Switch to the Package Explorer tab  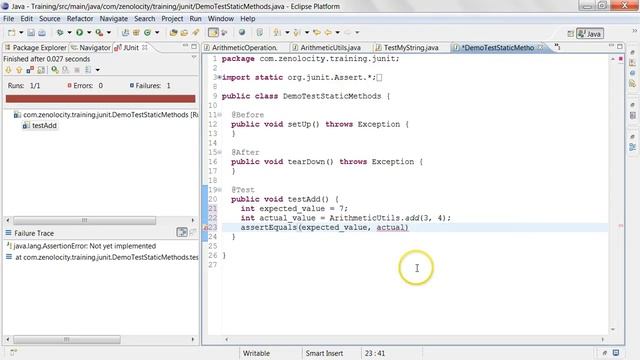click(x=36, y=48)
